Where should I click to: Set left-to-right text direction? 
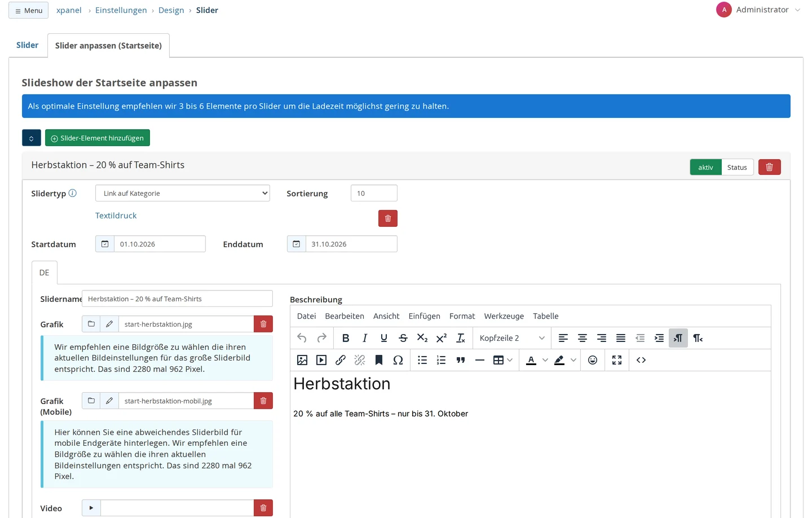[x=678, y=338]
